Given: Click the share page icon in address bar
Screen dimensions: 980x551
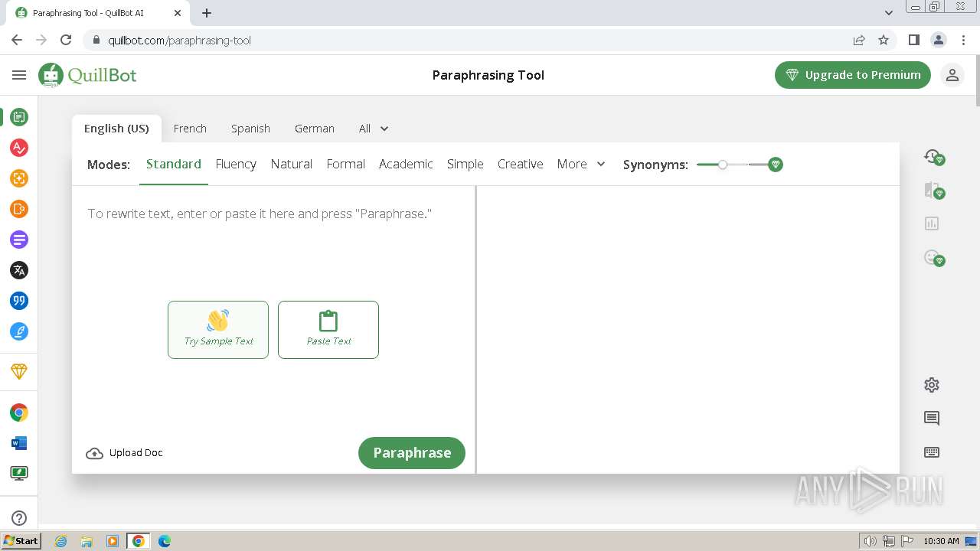Looking at the screenshot, I should [x=859, y=40].
